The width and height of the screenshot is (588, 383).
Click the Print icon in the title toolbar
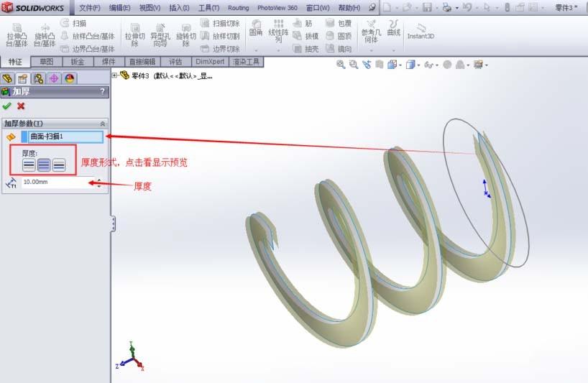pos(446,7)
